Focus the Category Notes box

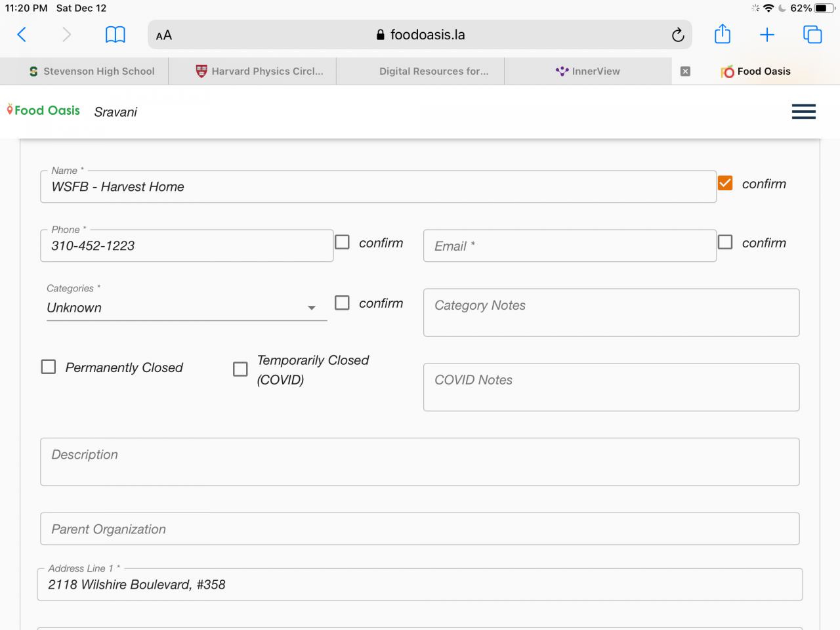(x=612, y=312)
